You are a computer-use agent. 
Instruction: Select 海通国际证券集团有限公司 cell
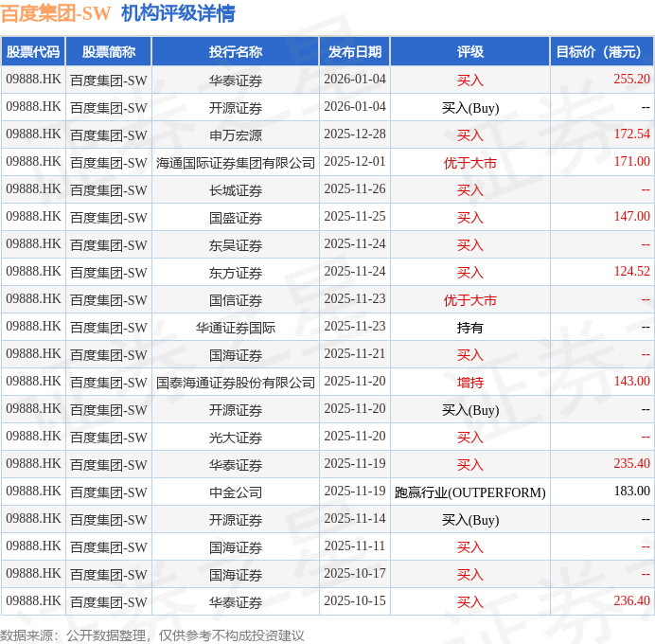click(x=236, y=163)
